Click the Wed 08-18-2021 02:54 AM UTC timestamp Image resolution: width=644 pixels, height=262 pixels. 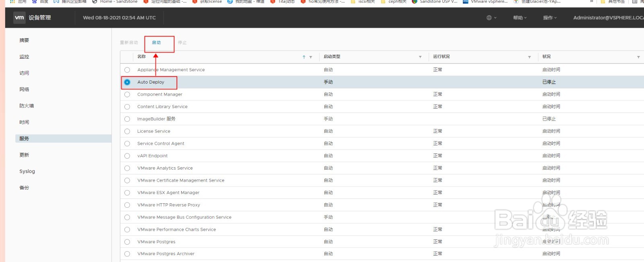tap(120, 18)
